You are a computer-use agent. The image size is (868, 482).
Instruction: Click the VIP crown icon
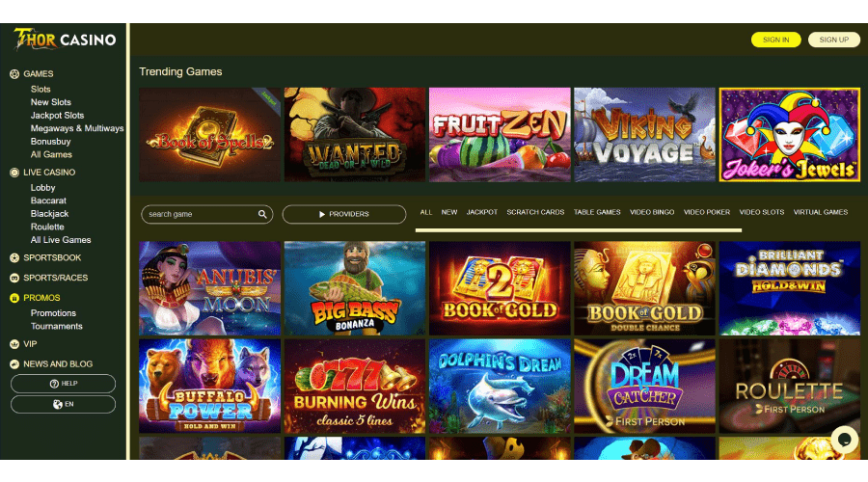14,344
